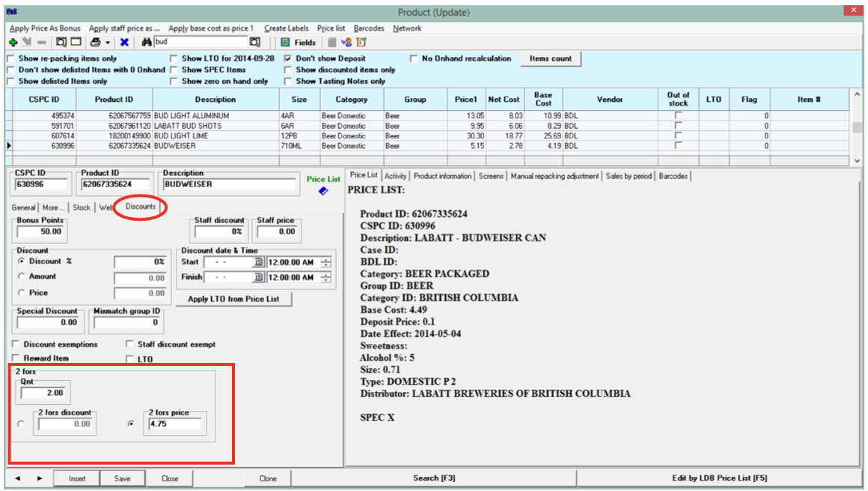Click Search [F3] button
Image resolution: width=868 pixels, height=491 pixels.
tap(434, 478)
